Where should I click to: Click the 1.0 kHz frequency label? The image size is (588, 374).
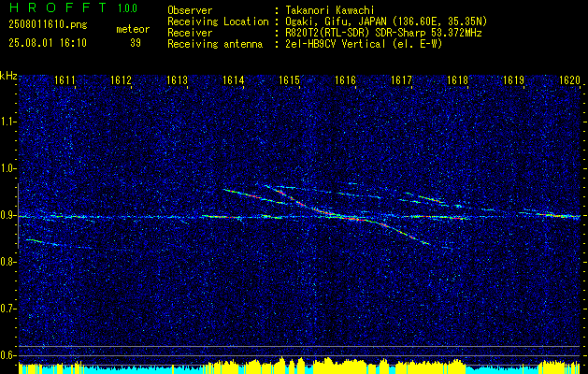[x=8, y=168]
